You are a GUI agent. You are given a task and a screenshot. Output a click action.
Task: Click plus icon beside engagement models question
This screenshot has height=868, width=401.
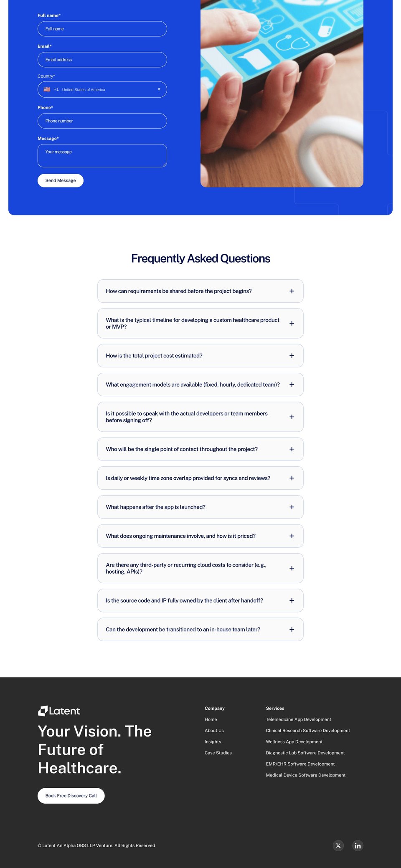tap(292, 385)
